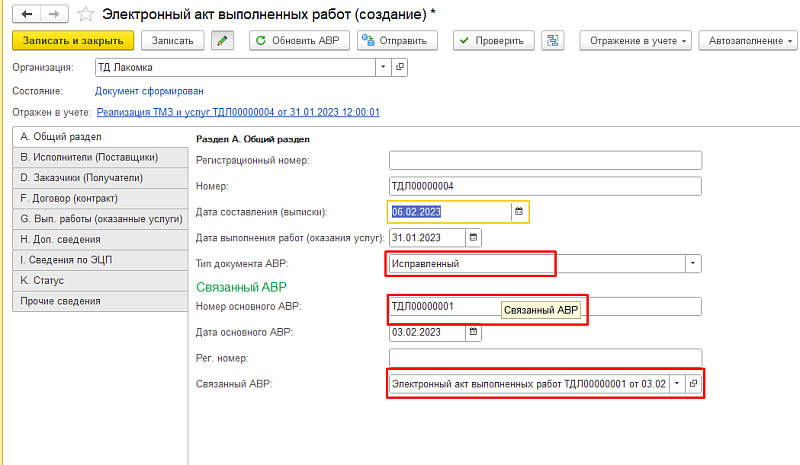
Task: Click the forward navigation arrow
Action: (53, 14)
